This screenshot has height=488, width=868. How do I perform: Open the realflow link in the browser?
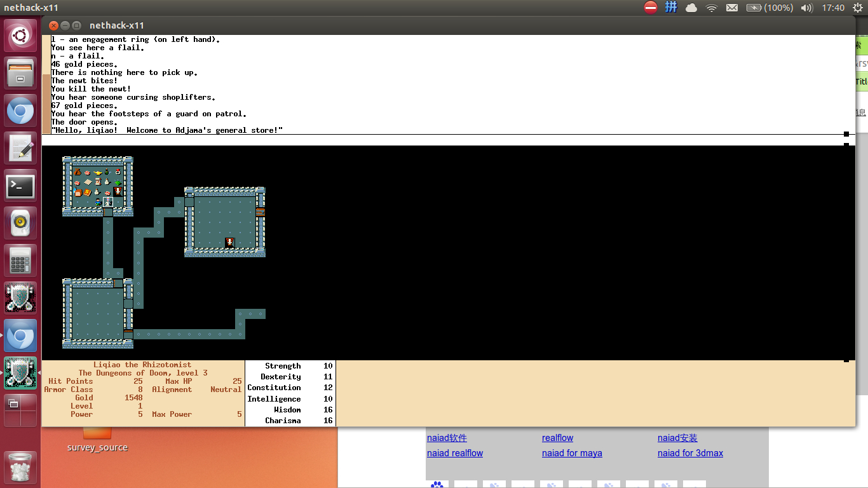(x=557, y=438)
